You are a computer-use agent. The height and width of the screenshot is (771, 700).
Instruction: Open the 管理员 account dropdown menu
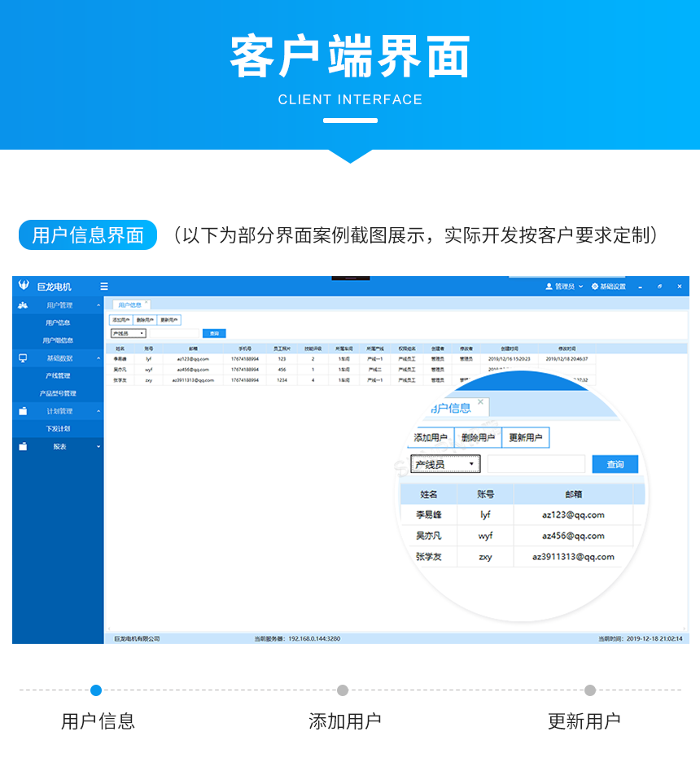[x=580, y=287]
